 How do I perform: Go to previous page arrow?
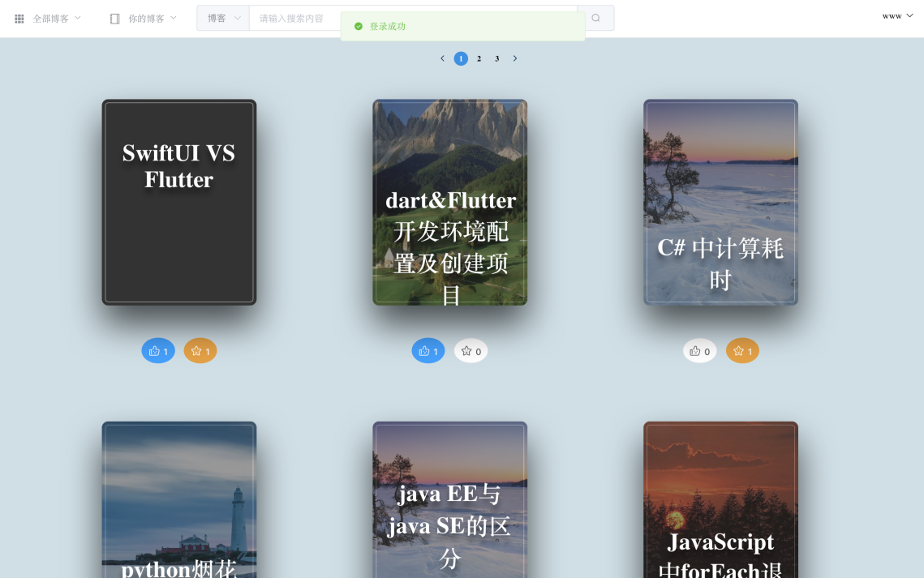[443, 58]
